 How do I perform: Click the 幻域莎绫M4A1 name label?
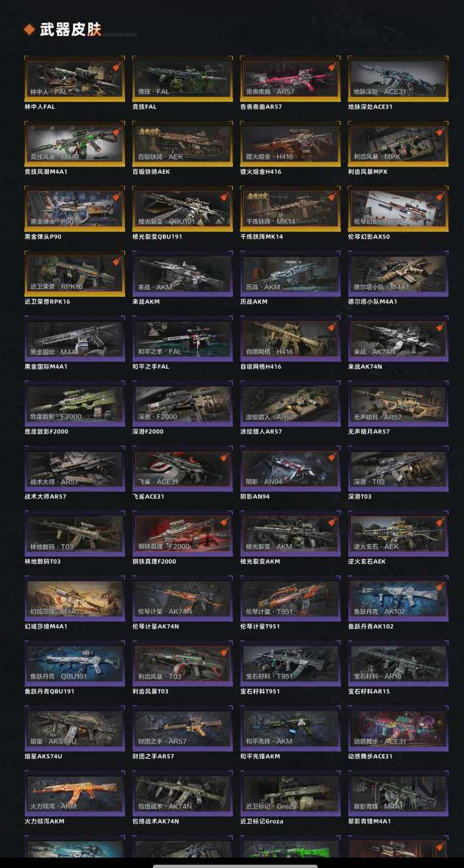(46, 626)
